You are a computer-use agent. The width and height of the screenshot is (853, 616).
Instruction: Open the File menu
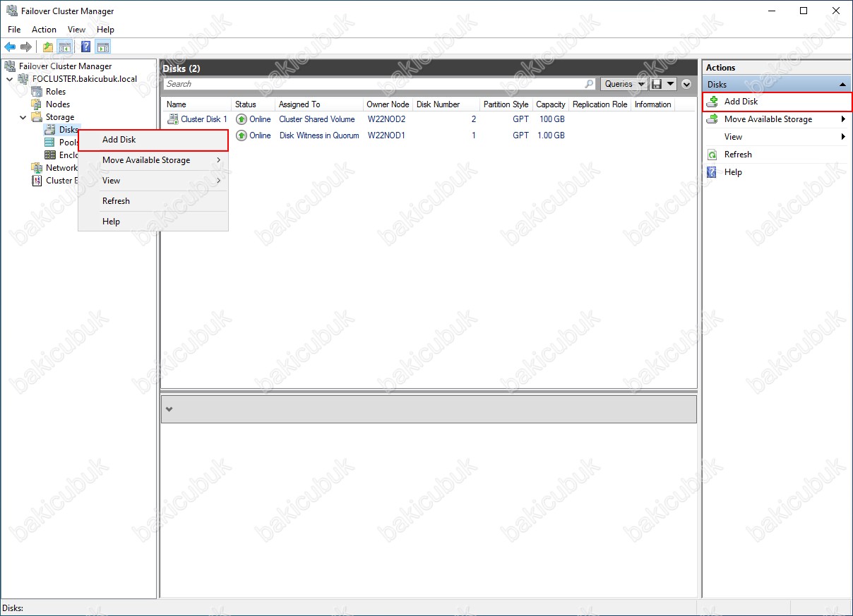(14, 30)
